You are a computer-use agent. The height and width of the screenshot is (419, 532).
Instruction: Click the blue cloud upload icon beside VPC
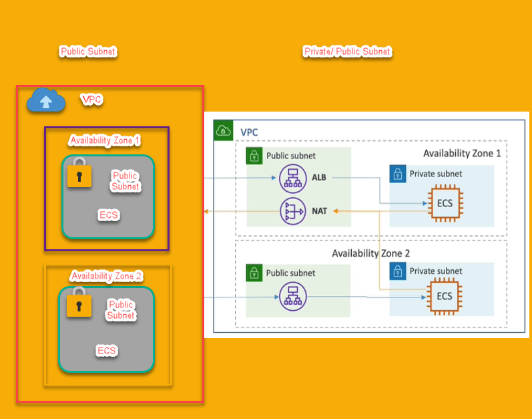click(x=45, y=101)
